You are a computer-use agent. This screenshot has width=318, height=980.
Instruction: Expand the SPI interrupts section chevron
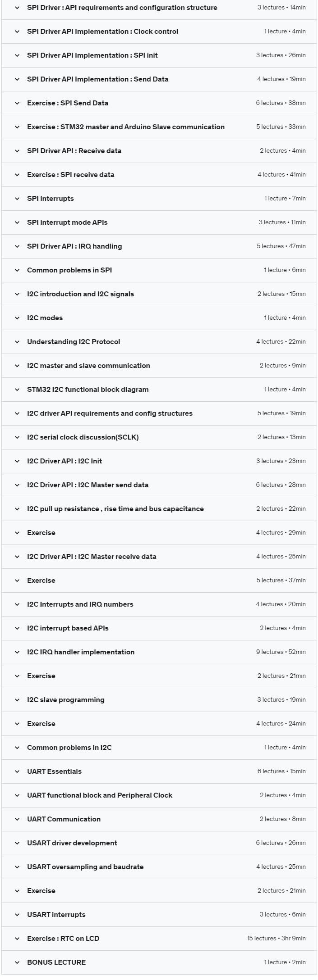[17, 199]
